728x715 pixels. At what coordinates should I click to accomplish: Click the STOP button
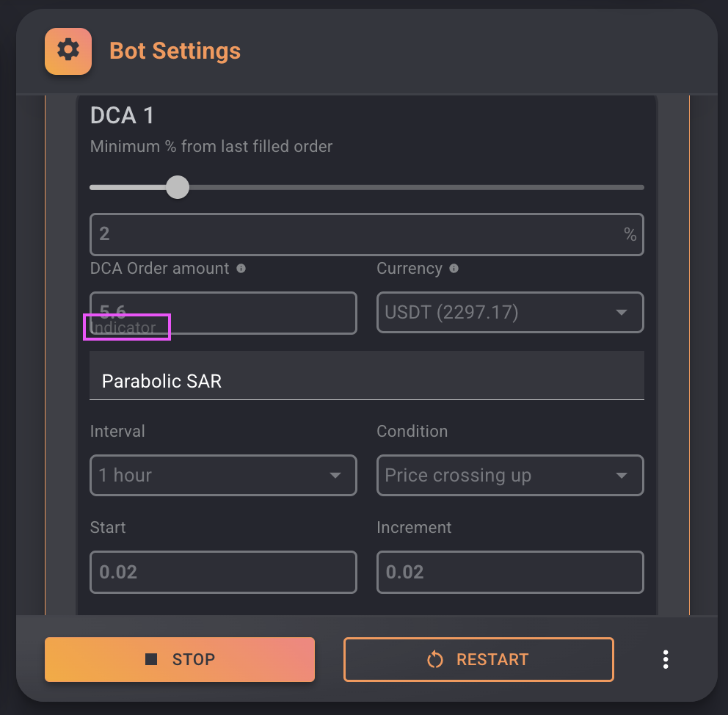[x=180, y=659]
